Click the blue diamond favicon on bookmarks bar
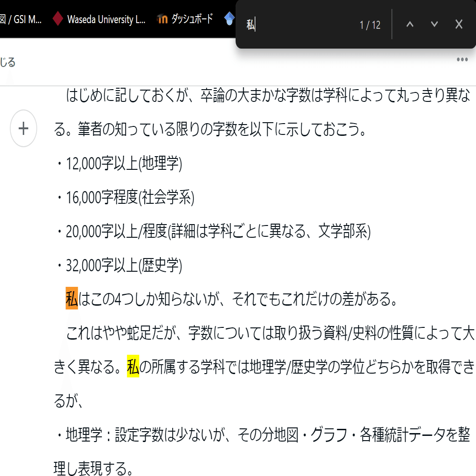The height and width of the screenshot is (476, 476). tap(230, 19)
